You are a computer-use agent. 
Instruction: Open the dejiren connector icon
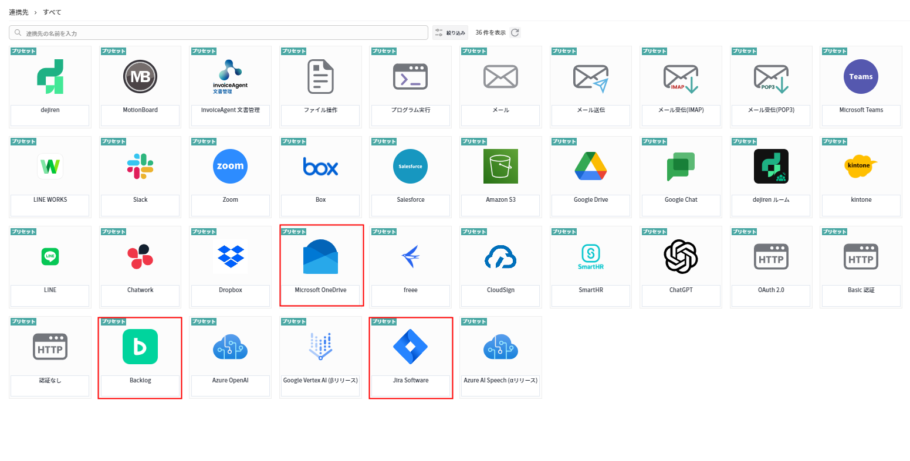pyautogui.click(x=50, y=77)
